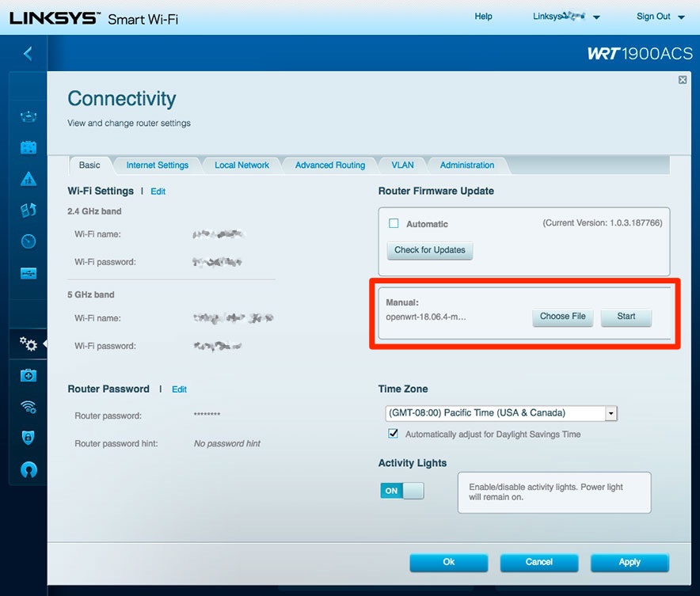Click the masked router password value

click(207, 415)
